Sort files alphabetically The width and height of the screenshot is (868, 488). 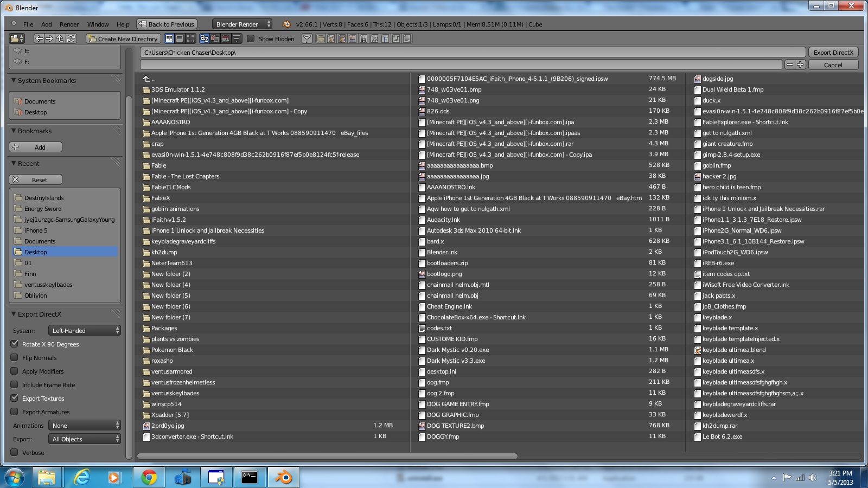(205, 38)
